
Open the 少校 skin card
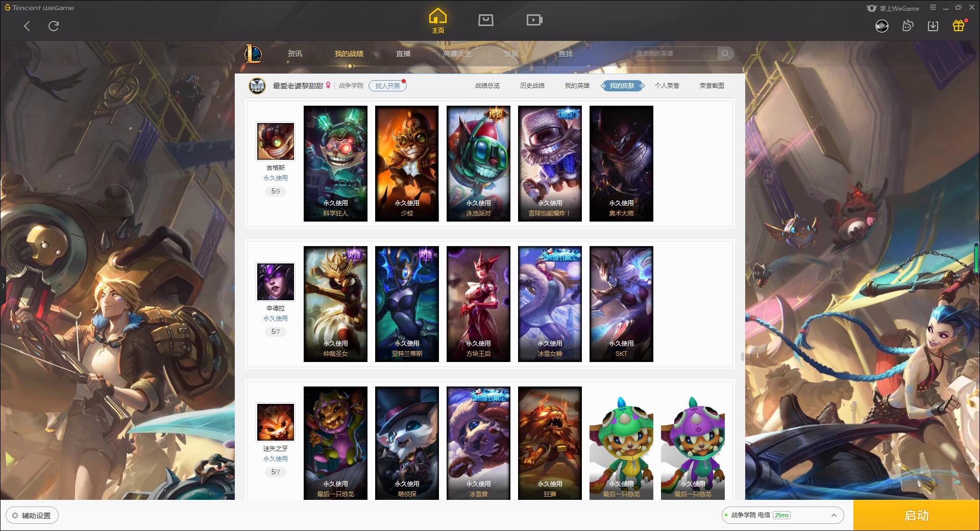click(x=407, y=163)
